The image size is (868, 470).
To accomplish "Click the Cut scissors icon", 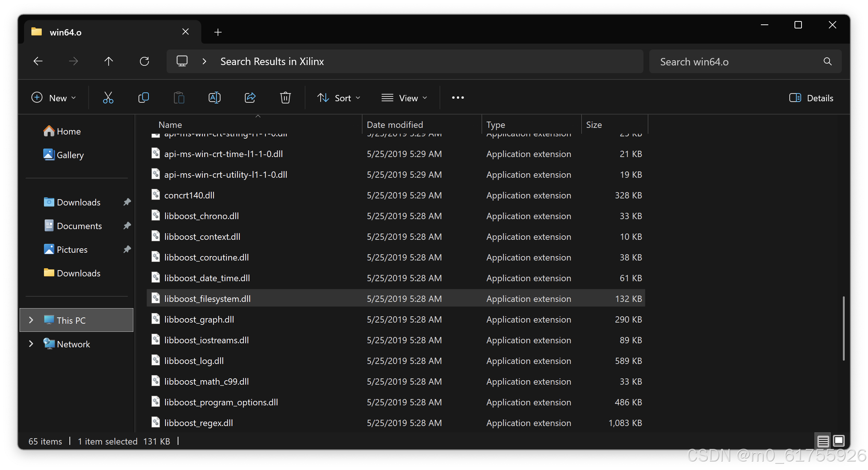I will (108, 98).
